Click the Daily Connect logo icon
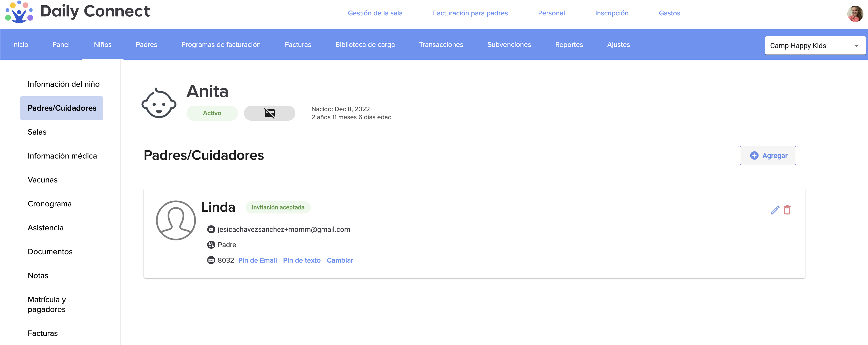This screenshot has width=868, height=345. [19, 12]
